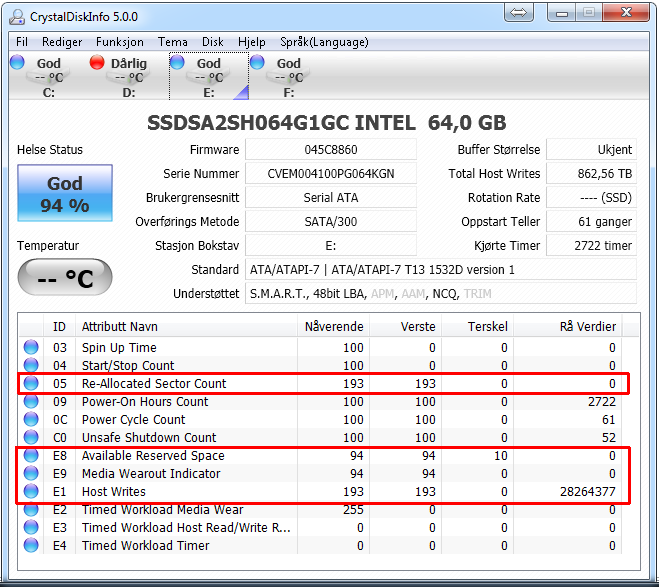
Task: Select the Spin Up Time attribute name
Action: coord(119,347)
